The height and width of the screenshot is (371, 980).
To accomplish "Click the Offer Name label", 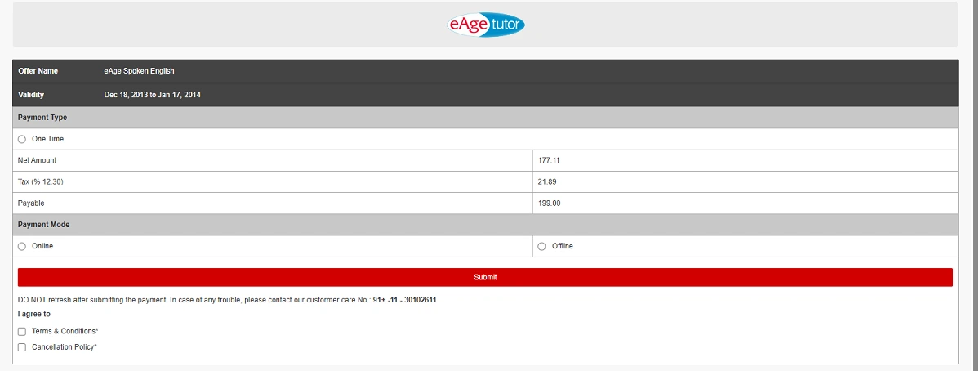I will [x=38, y=71].
